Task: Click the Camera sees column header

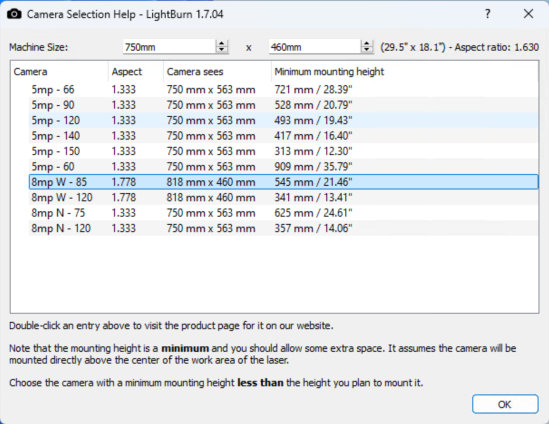Action: point(217,71)
